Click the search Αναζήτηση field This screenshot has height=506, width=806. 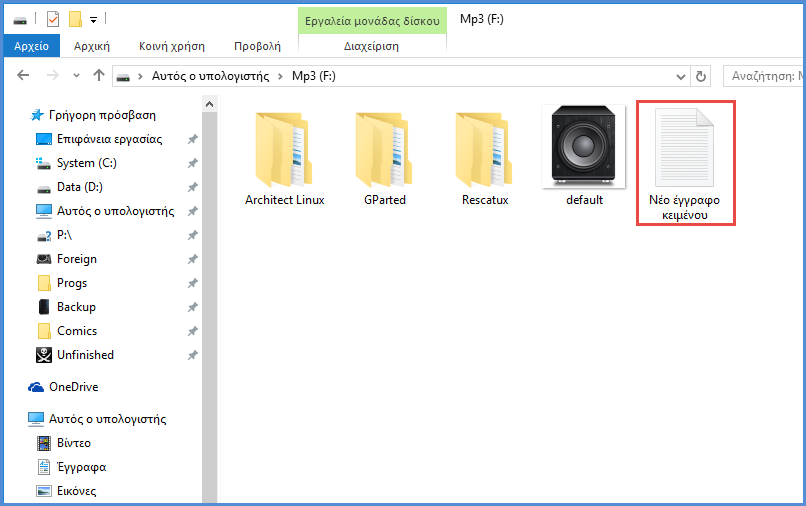pyautogui.click(x=764, y=76)
